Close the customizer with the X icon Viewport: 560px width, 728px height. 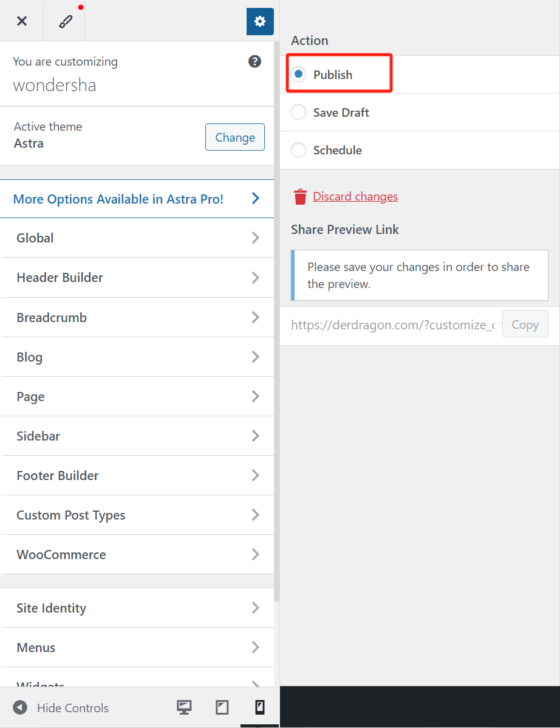[22, 21]
